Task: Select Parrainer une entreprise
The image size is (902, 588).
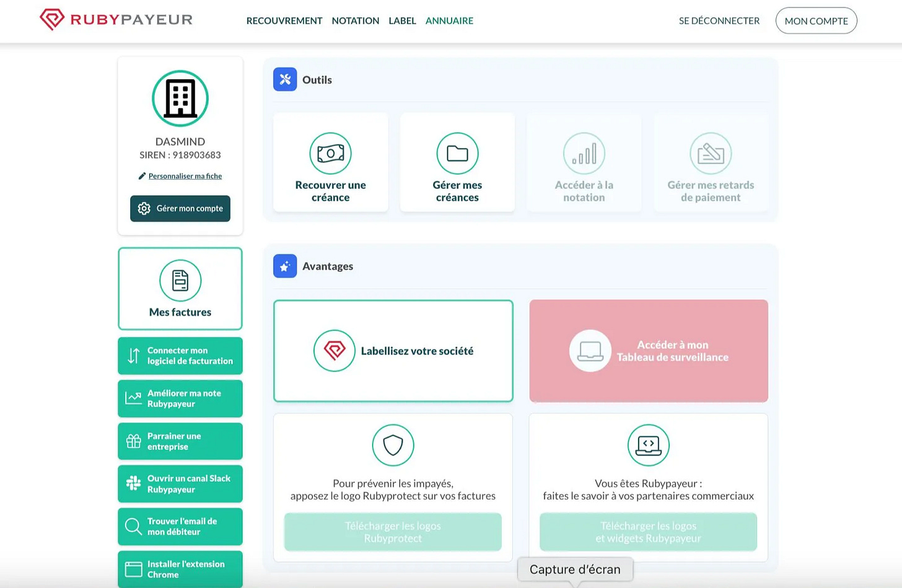Action: (x=180, y=441)
